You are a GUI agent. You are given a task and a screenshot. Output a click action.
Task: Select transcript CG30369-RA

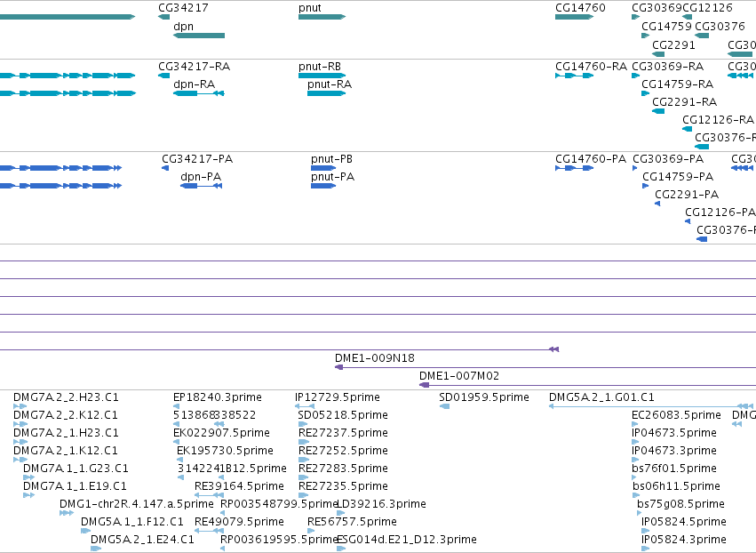(x=635, y=76)
